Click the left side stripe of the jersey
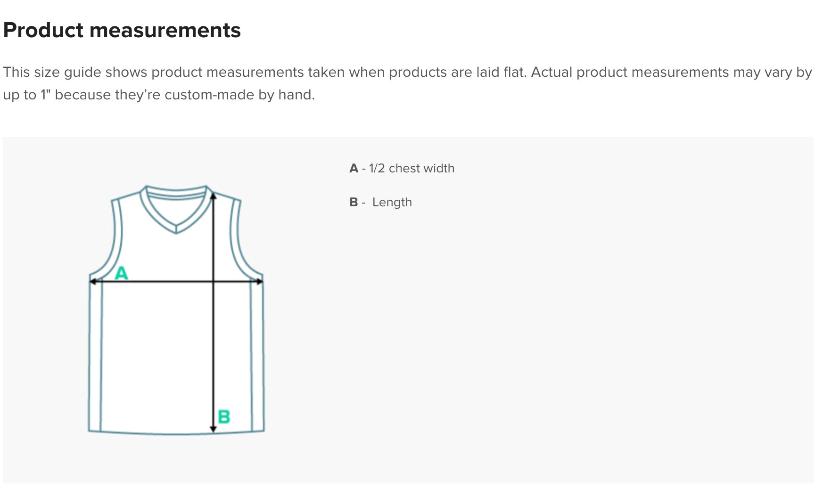 pos(96,358)
